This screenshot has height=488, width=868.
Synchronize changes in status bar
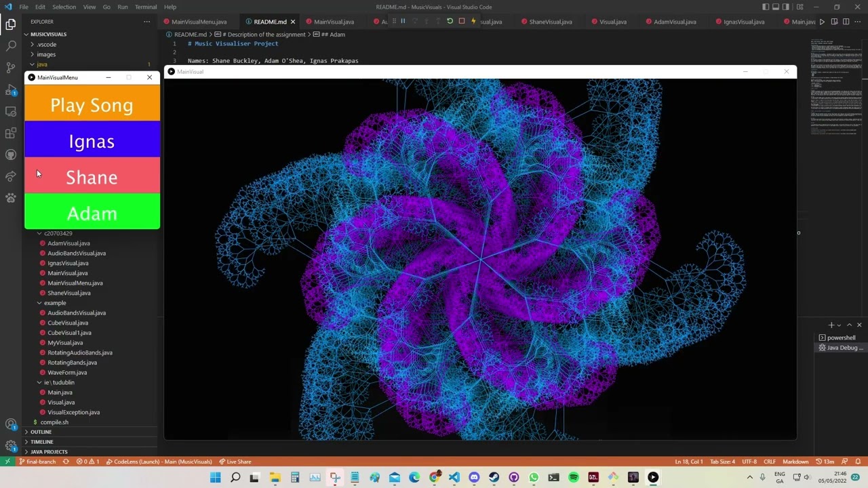tap(66, 462)
